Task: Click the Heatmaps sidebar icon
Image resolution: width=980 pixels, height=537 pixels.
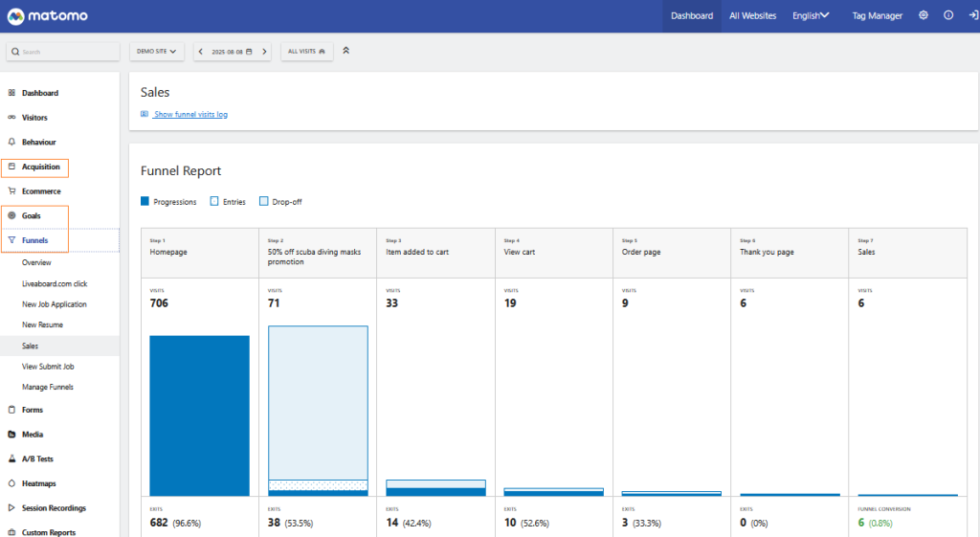Action: [x=11, y=483]
